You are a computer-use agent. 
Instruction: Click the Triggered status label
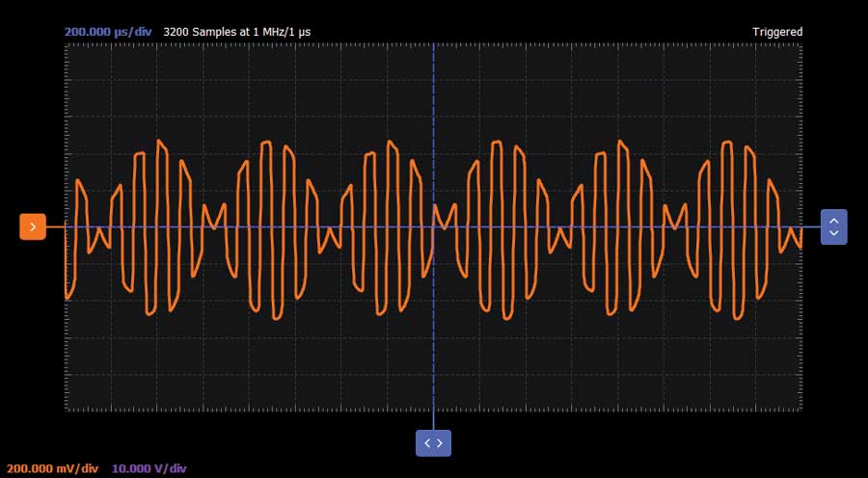(777, 32)
